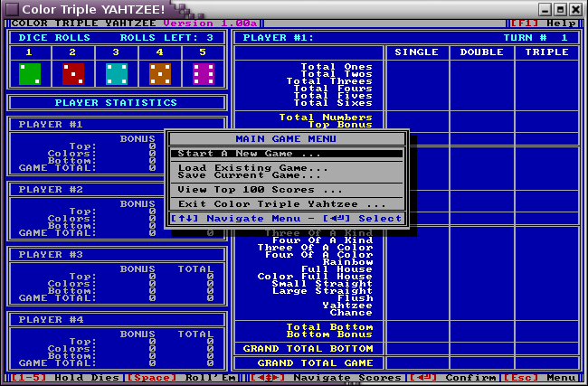
Task: Click the magenta die showing six
Action: point(204,74)
